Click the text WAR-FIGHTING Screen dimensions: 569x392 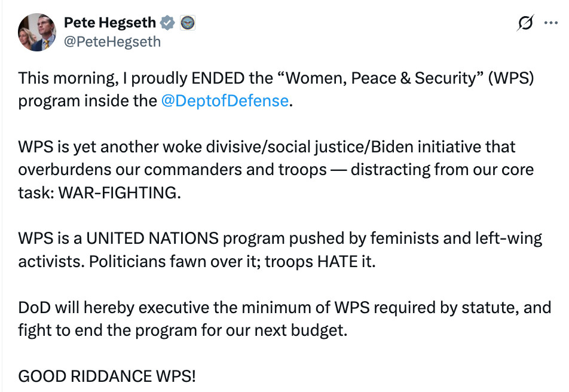[120, 193]
